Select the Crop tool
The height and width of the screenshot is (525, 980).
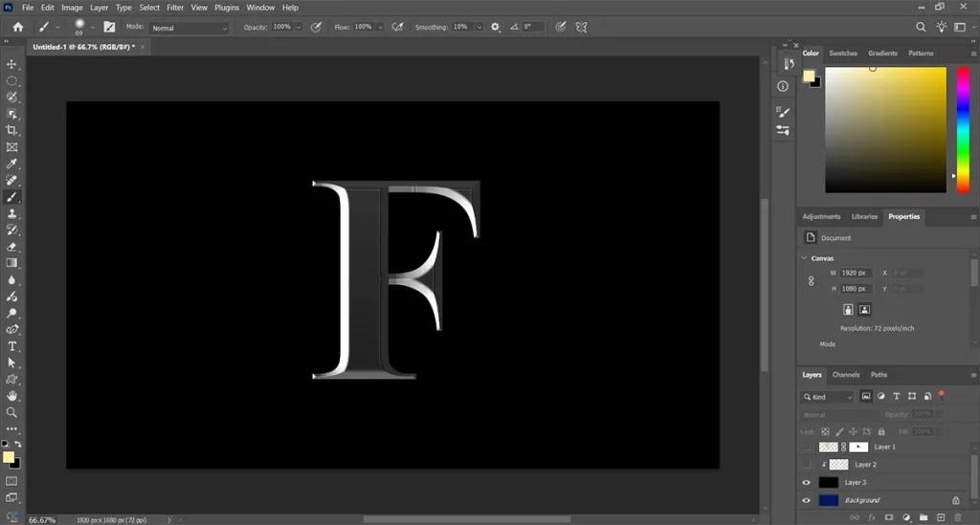tap(12, 130)
